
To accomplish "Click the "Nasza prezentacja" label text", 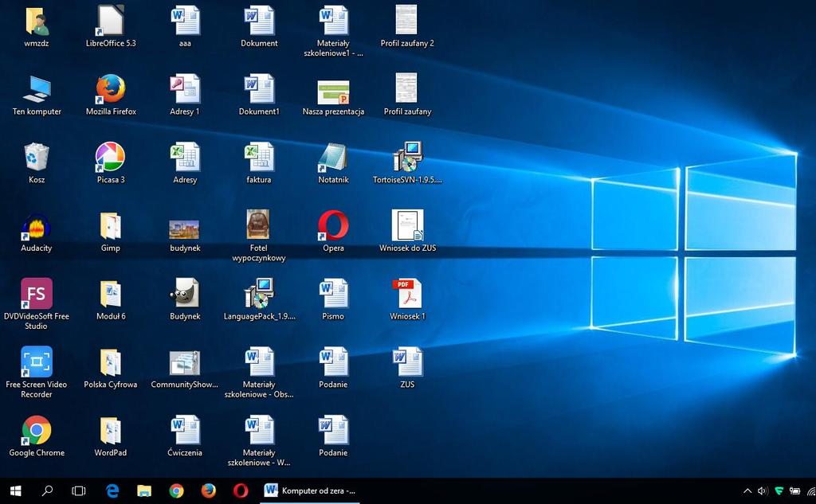I will click(333, 111).
